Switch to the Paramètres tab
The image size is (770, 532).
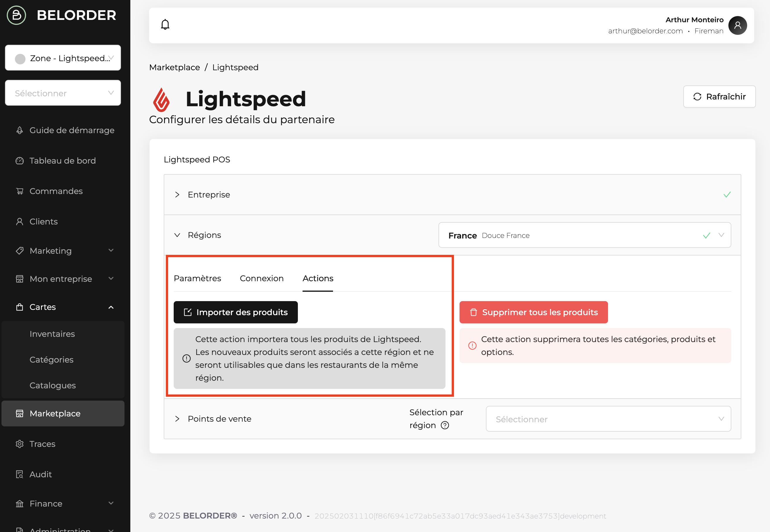197,279
